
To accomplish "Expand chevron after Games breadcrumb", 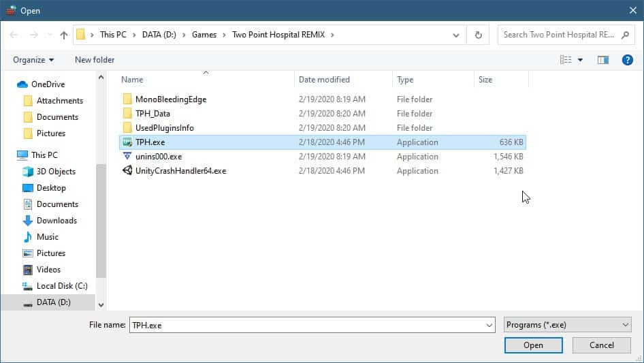I will pyautogui.click(x=224, y=35).
